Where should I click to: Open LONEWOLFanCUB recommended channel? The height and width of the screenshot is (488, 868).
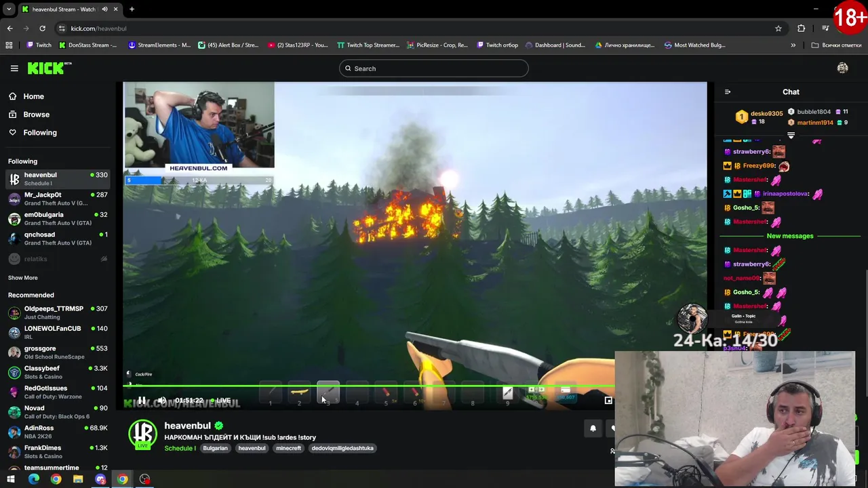point(57,332)
